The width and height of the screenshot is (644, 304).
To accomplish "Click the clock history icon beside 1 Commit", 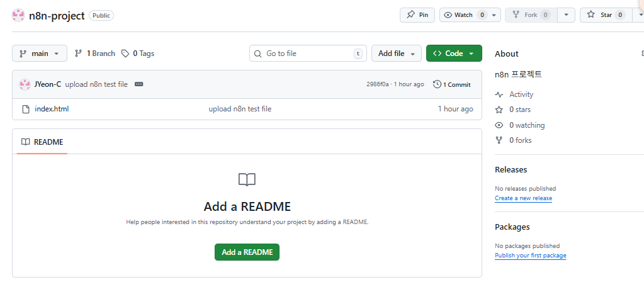I will pyautogui.click(x=438, y=84).
